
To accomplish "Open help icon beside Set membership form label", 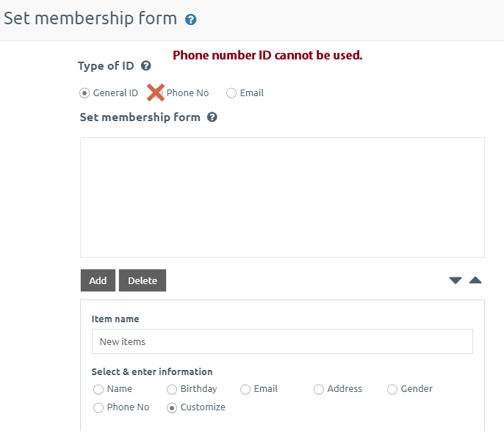I will tap(212, 117).
